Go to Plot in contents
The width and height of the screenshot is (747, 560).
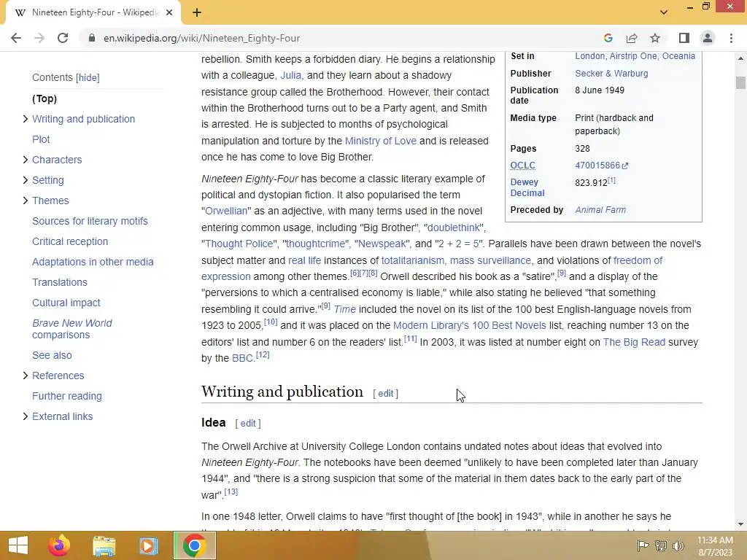pyautogui.click(x=41, y=139)
